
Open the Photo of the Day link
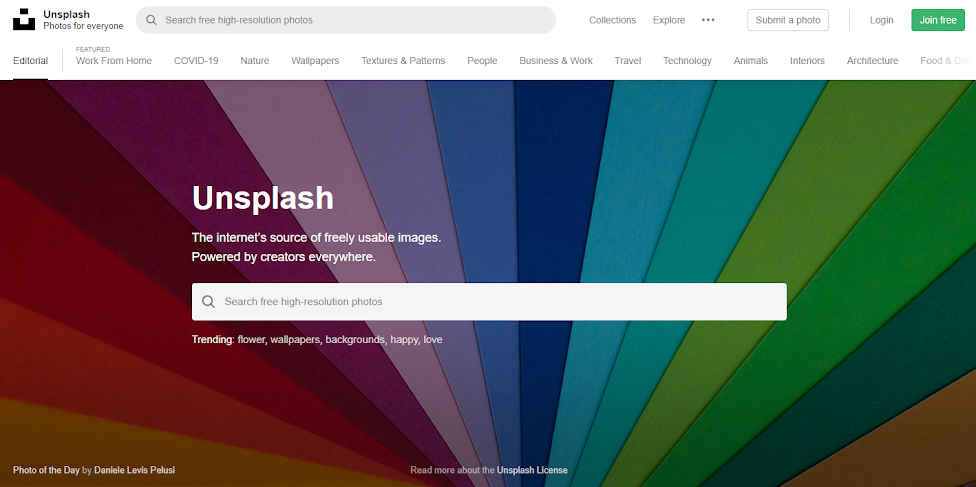click(46, 470)
